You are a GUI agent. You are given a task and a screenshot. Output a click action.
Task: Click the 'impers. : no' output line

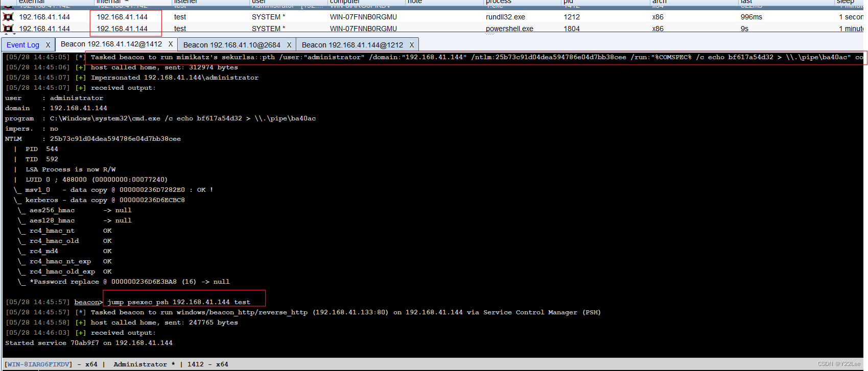click(32, 129)
